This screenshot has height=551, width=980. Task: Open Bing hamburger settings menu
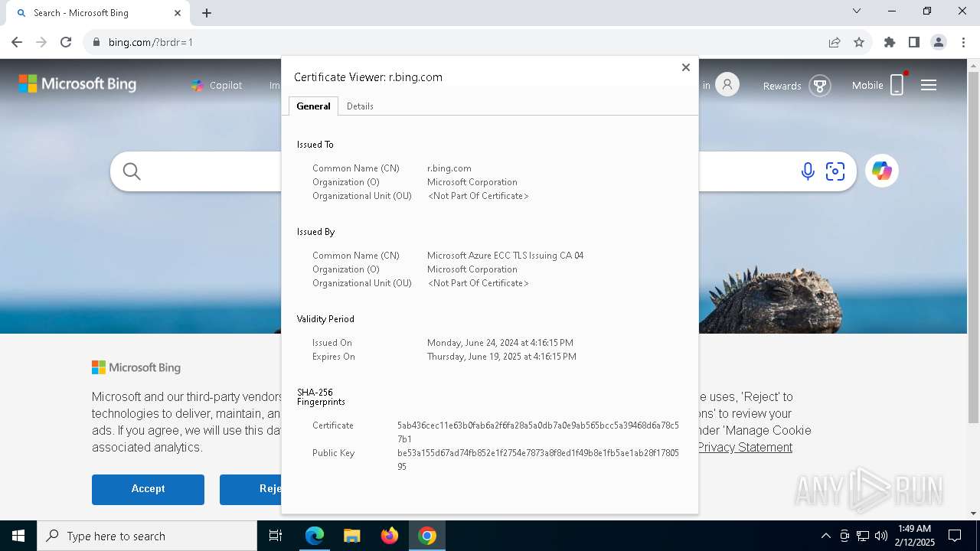tap(929, 85)
